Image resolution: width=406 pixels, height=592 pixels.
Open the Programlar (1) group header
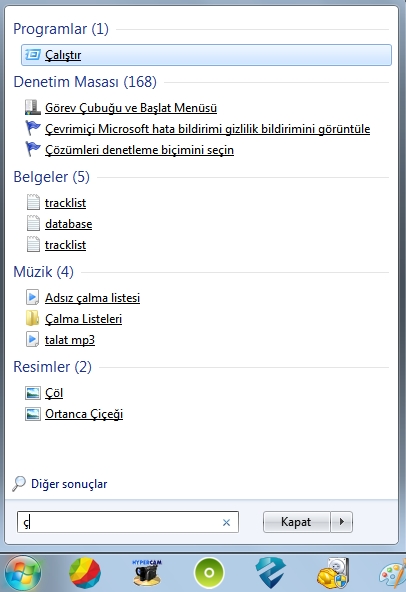61,29
